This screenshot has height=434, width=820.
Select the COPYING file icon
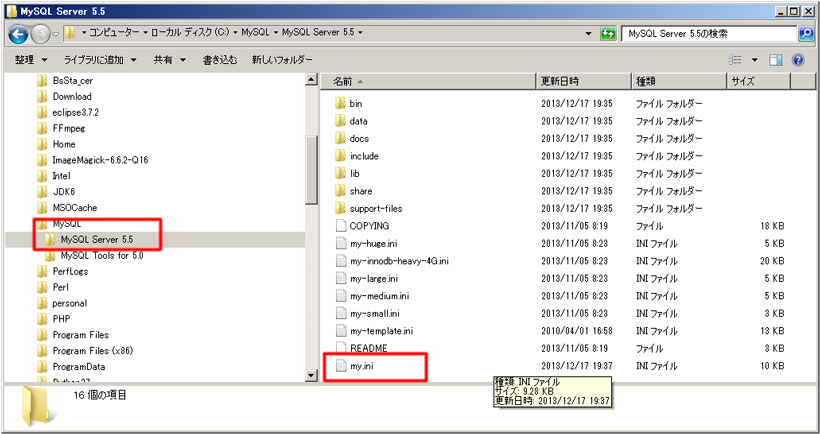(341, 226)
